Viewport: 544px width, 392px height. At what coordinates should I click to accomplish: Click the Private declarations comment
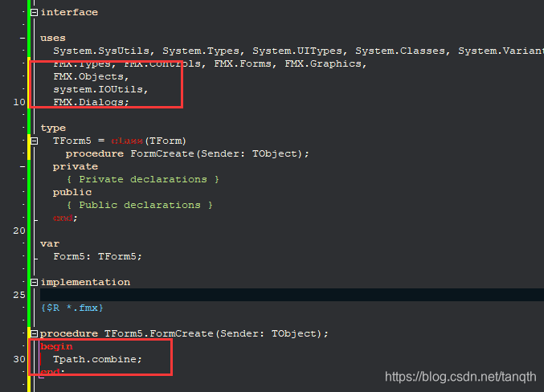point(142,179)
